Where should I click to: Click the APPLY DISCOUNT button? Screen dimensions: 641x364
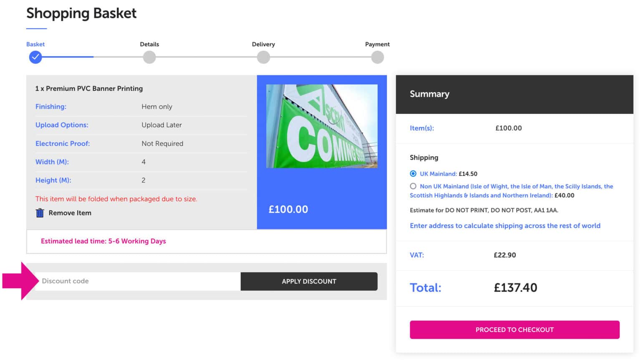309,281
